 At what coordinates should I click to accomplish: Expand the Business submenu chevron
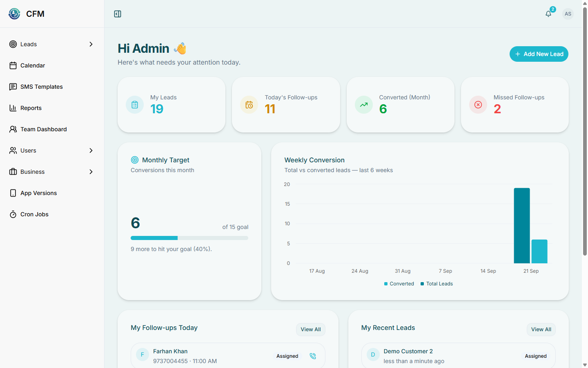[91, 172]
